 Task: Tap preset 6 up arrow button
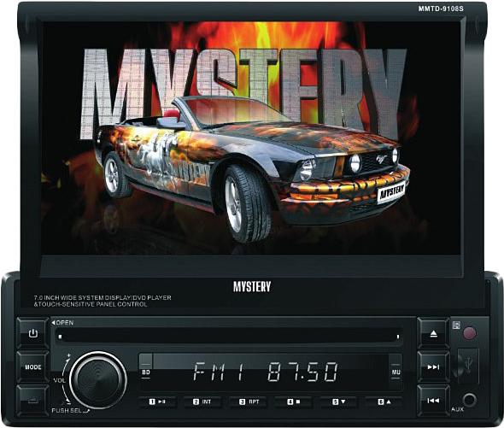(384, 402)
